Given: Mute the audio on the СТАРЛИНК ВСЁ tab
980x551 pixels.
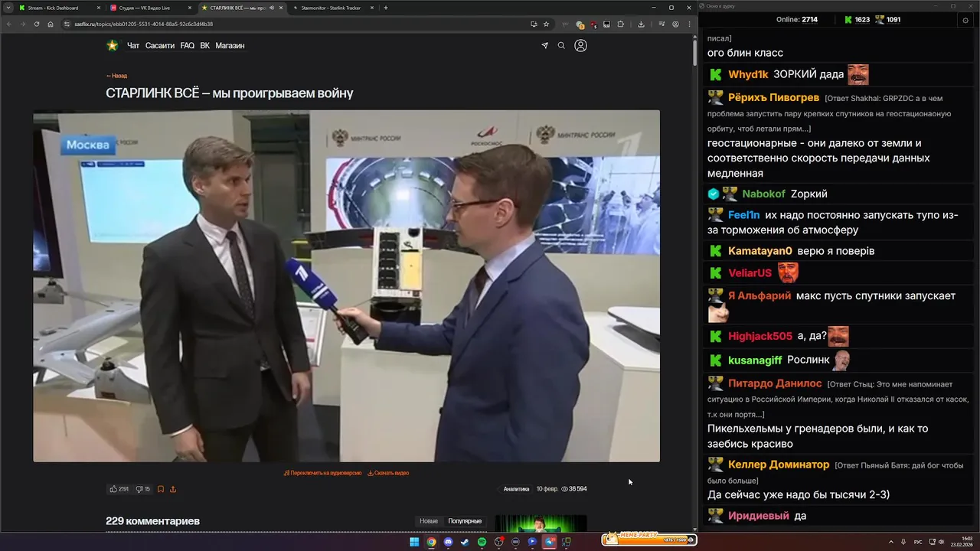Looking at the screenshot, I should click(x=272, y=8).
